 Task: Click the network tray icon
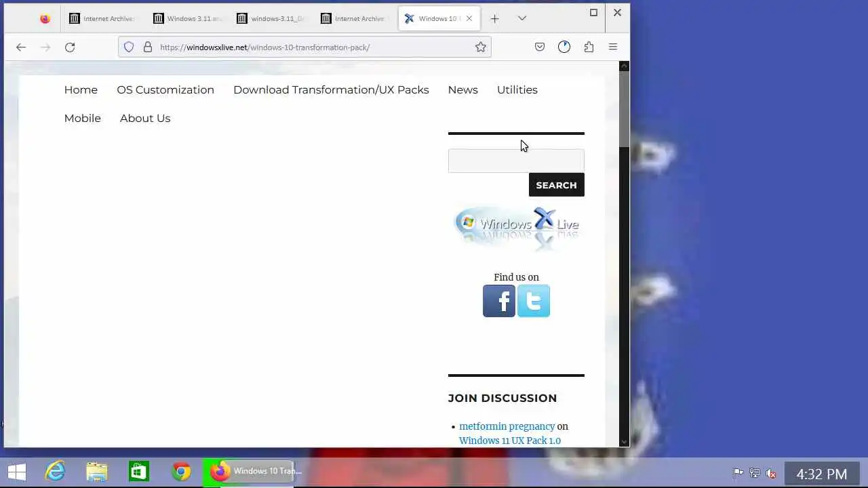754,474
